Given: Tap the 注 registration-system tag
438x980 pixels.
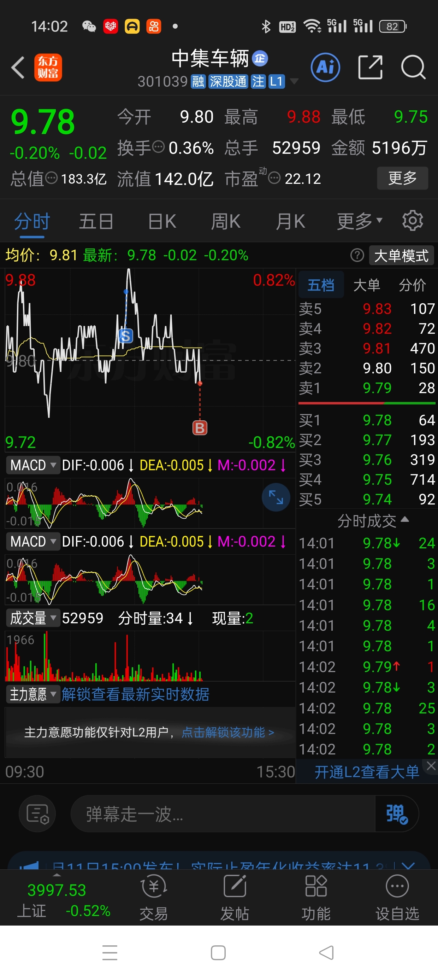Looking at the screenshot, I should pyautogui.click(x=258, y=81).
